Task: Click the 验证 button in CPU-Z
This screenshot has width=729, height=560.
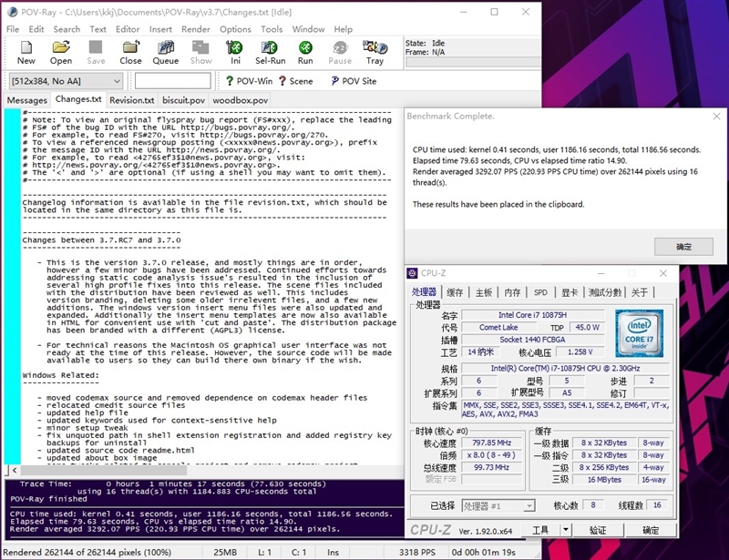Action: 598,530
